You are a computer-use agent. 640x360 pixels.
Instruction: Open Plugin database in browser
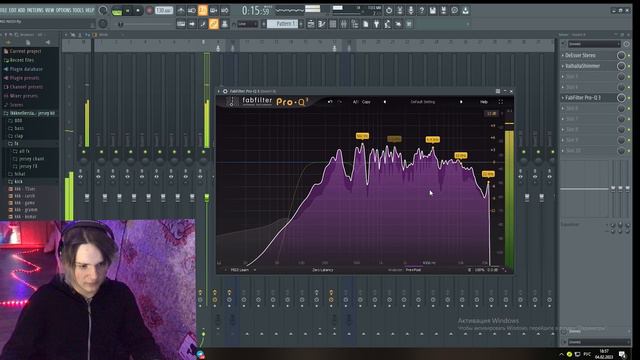(26, 69)
